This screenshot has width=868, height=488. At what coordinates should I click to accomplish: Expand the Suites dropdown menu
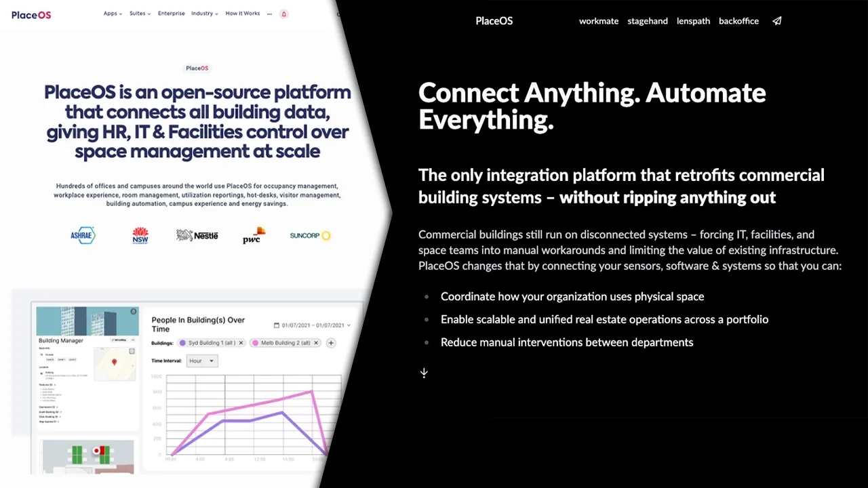[x=140, y=14]
